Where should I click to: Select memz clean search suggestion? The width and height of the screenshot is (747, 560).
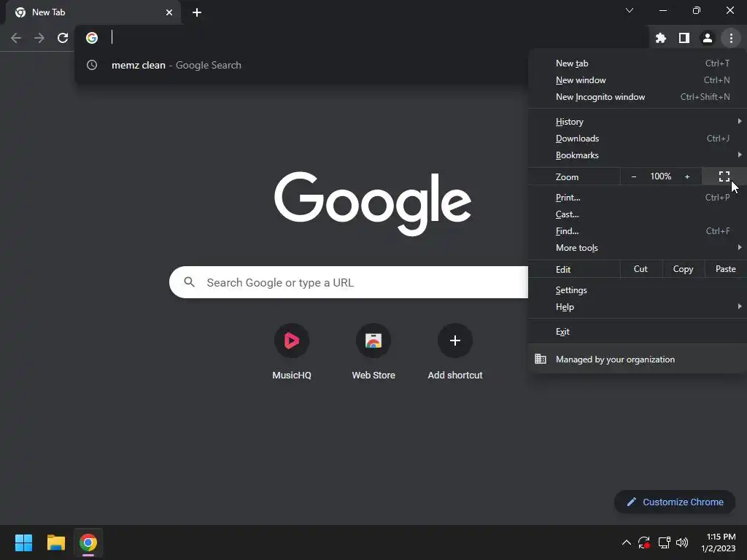tap(301, 65)
